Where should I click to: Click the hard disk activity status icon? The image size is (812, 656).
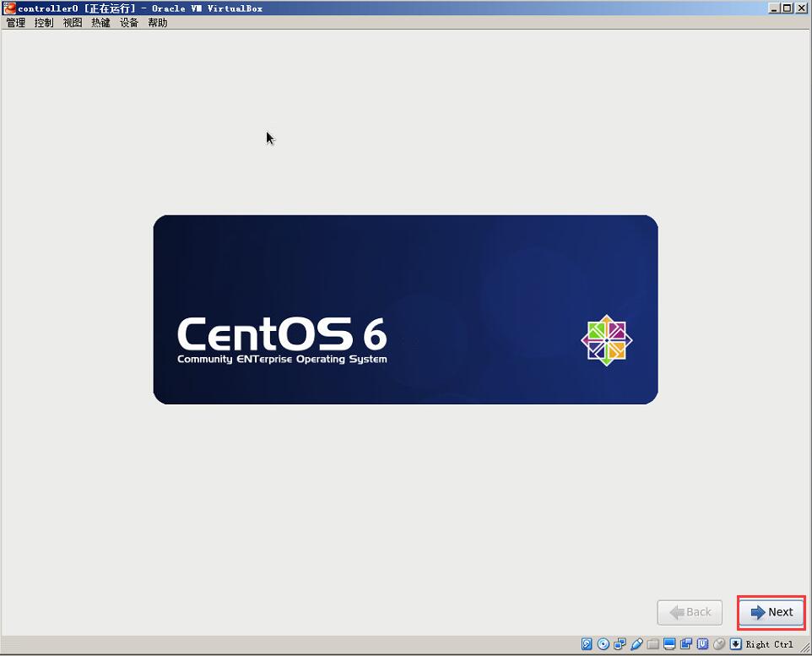(x=587, y=644)
